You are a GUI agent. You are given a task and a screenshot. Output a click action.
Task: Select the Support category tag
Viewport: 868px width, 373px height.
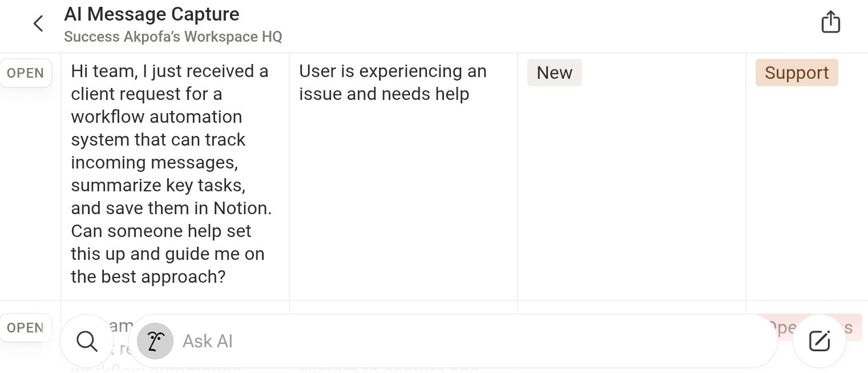796,73
